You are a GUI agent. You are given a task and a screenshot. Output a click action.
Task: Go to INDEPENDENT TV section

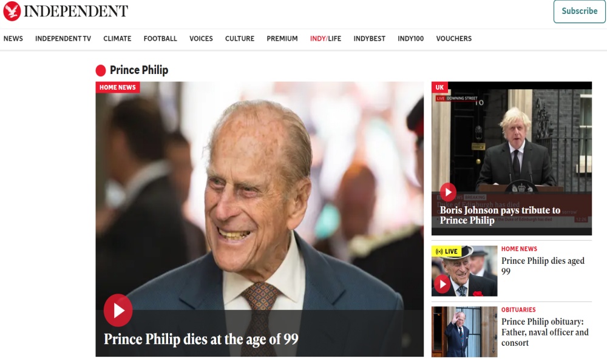63,39
